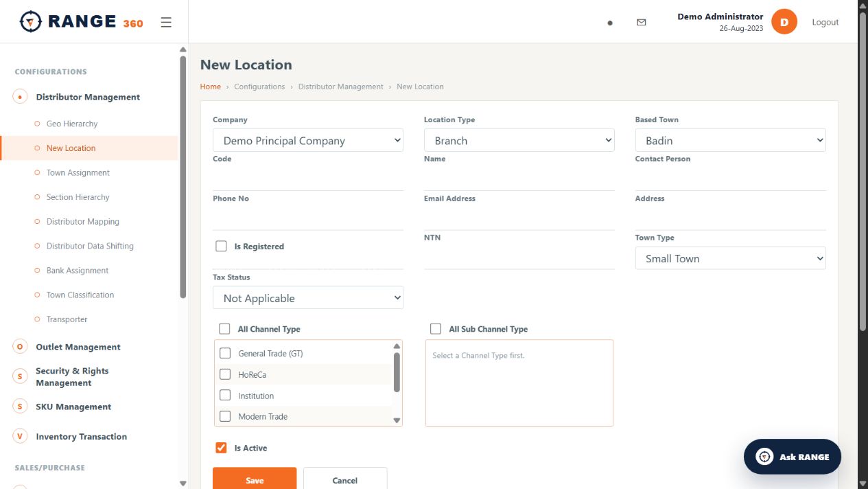Check the HoReCa checkbox

click(225, 374)
